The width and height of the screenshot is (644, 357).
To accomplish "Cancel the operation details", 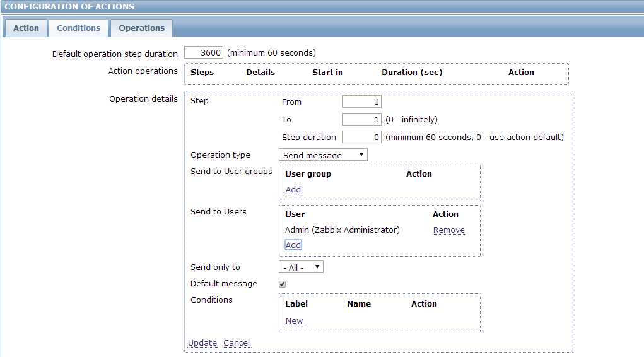I will (x=237, y=342).
